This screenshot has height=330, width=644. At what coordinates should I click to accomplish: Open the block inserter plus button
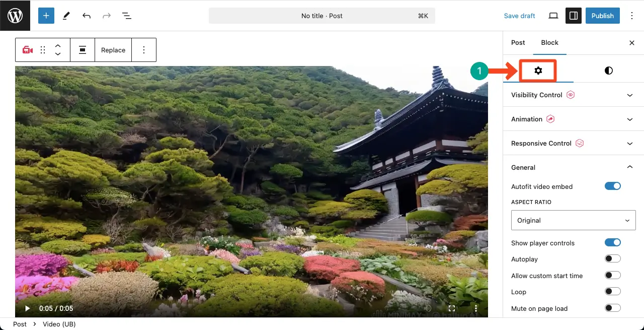coord(46,16)
